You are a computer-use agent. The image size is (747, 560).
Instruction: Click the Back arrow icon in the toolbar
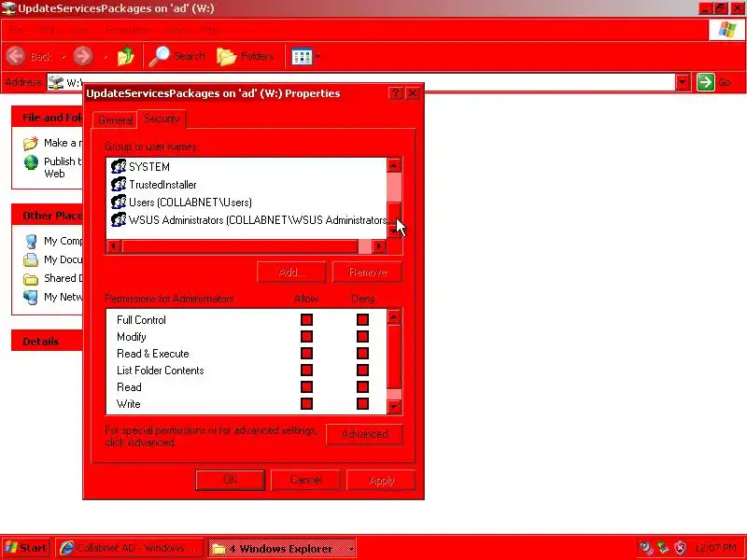[x=16, y=56]
